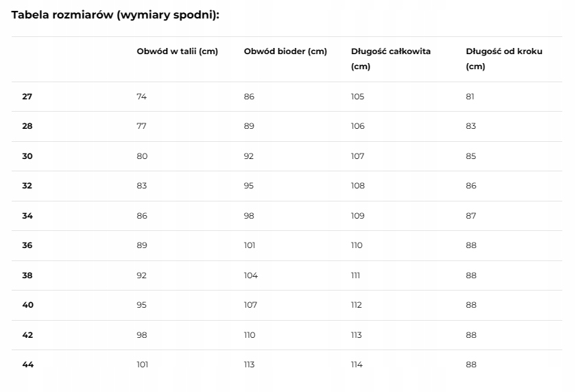Select total length 114 in size 44 row
This screenshot has width=576, height=392.
tap(357, 365)
